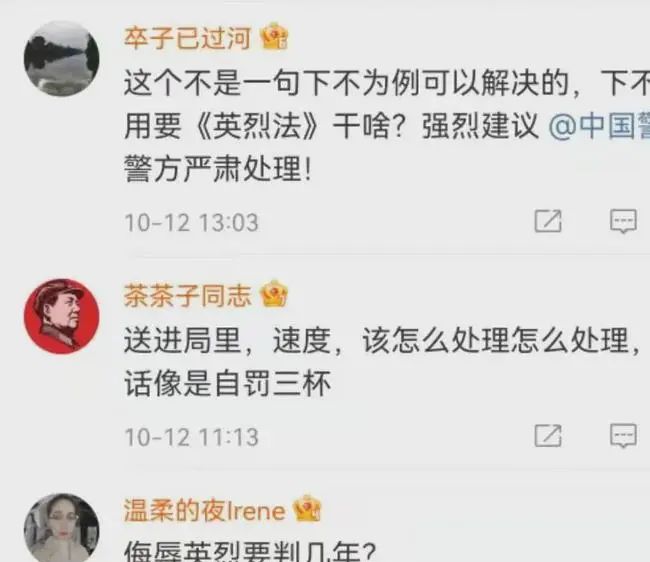The width and height of the screenshot is (650, 562).
Task: Open the red portrait avatar of 茶茶子同志
Action: [61, 316]
